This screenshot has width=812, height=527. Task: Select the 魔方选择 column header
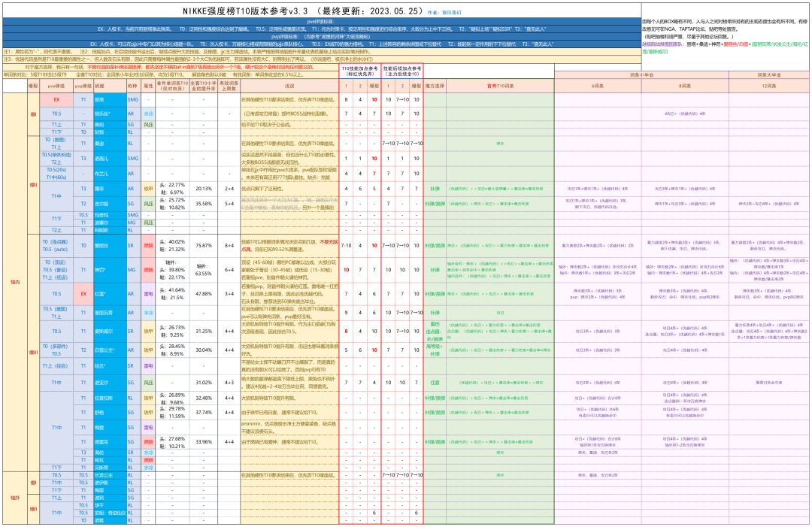(x=435, y=86)
